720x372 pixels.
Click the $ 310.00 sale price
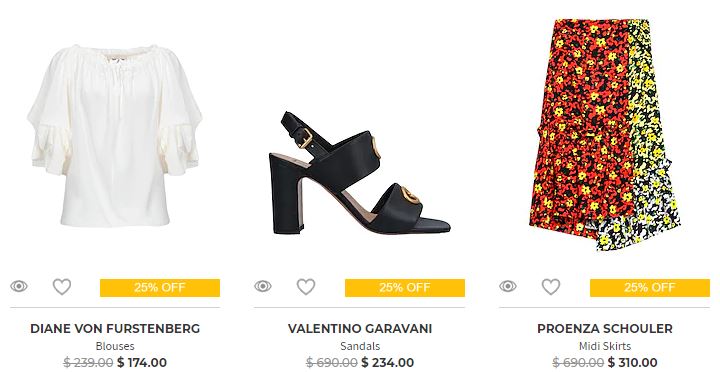tap(632, 362)
